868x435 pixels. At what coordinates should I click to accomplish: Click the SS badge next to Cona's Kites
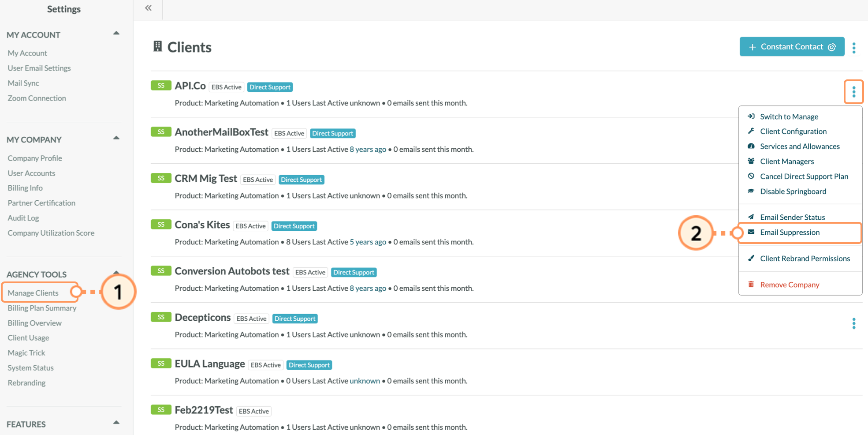161,225
